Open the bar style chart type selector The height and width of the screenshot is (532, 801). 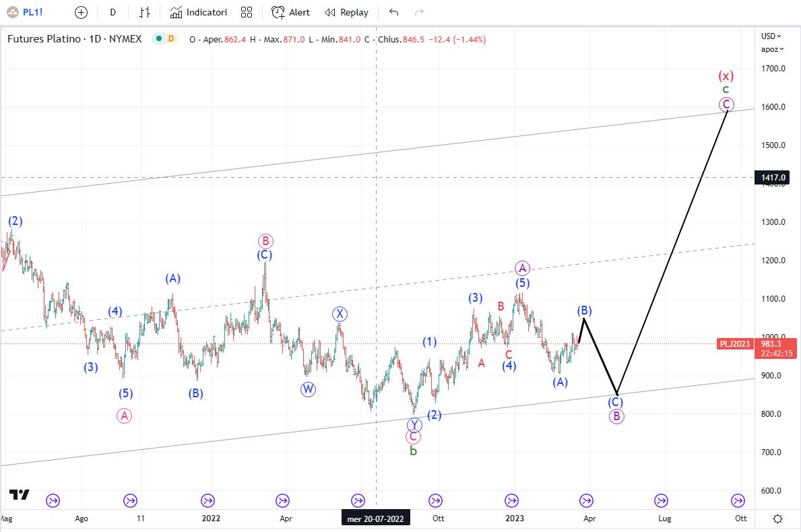click(x=145, y=12)
